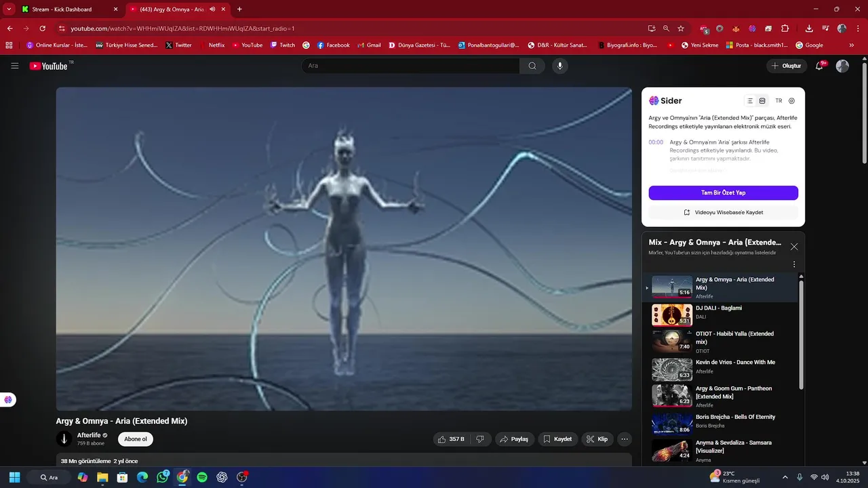Open the floating Sider brain icon
Screen dimensions: 868x488
tap(8, 400)
